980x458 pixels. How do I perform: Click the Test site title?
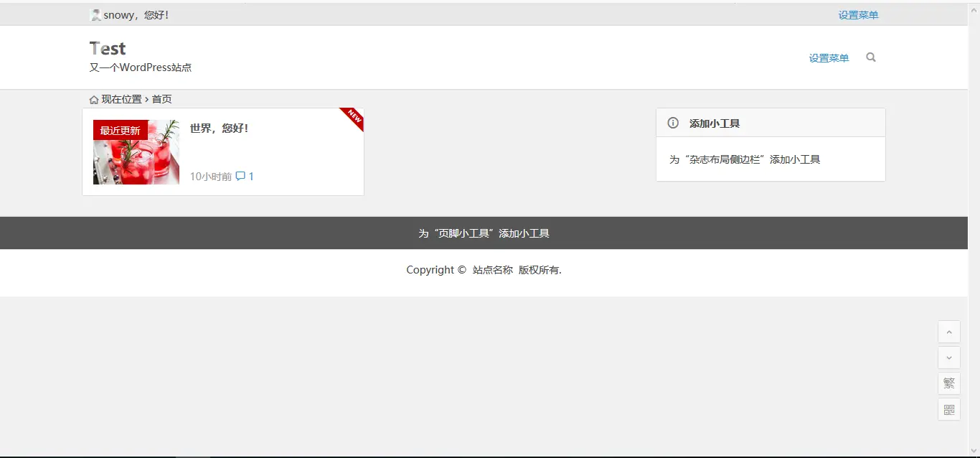coord(108,48)
